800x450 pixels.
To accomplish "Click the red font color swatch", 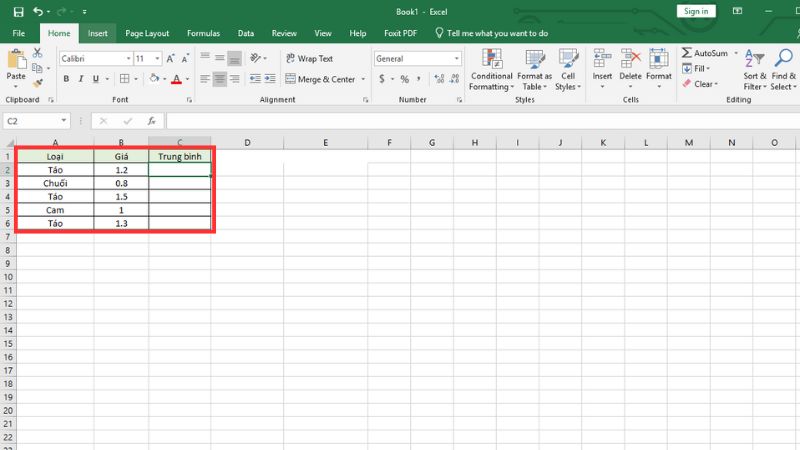I will coord(176,79).
